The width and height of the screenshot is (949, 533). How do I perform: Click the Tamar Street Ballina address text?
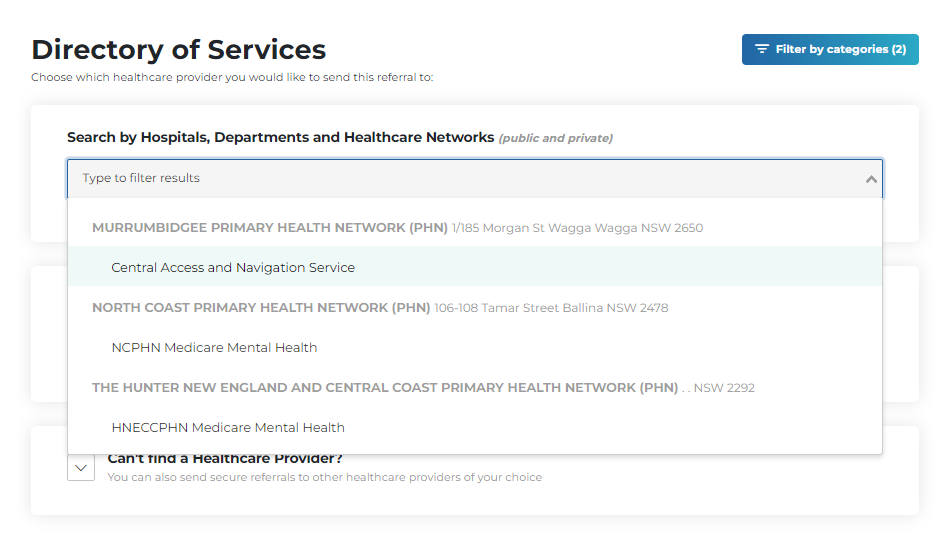point(551,307)
